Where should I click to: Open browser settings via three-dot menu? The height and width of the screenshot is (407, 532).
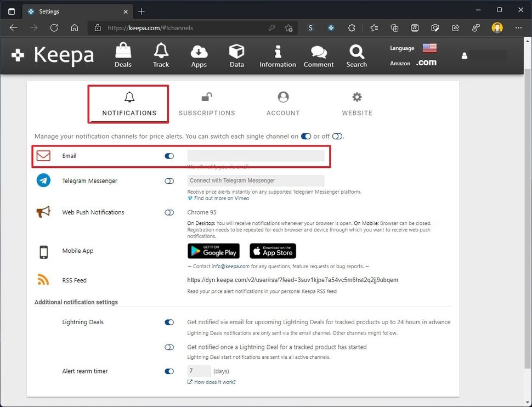(518, 28)
